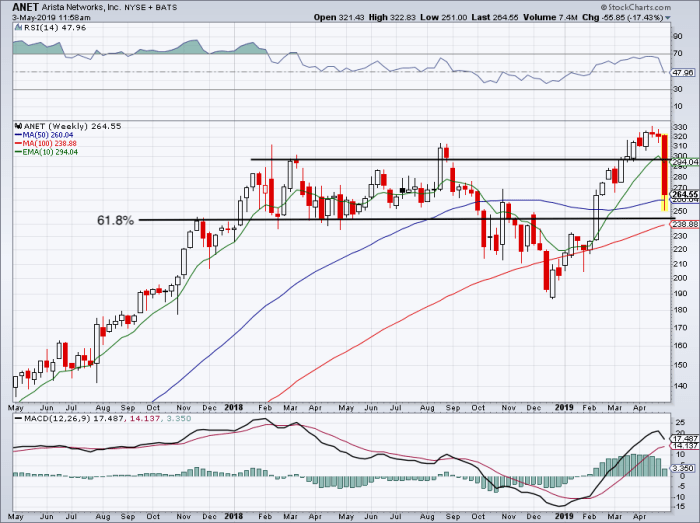
Task: Click the ANET ticker symbol in header
Action: pos(25,7)
